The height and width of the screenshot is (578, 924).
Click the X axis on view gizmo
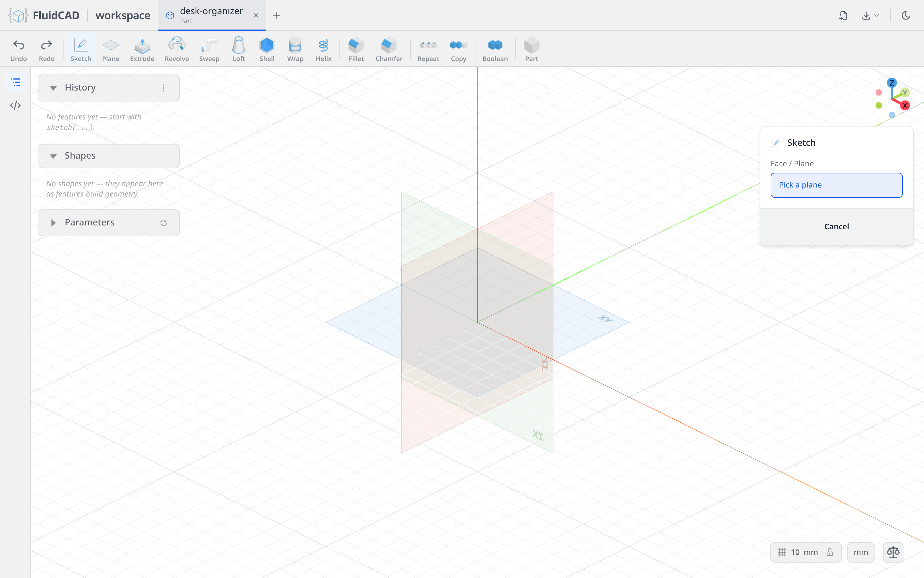point(904,106)
